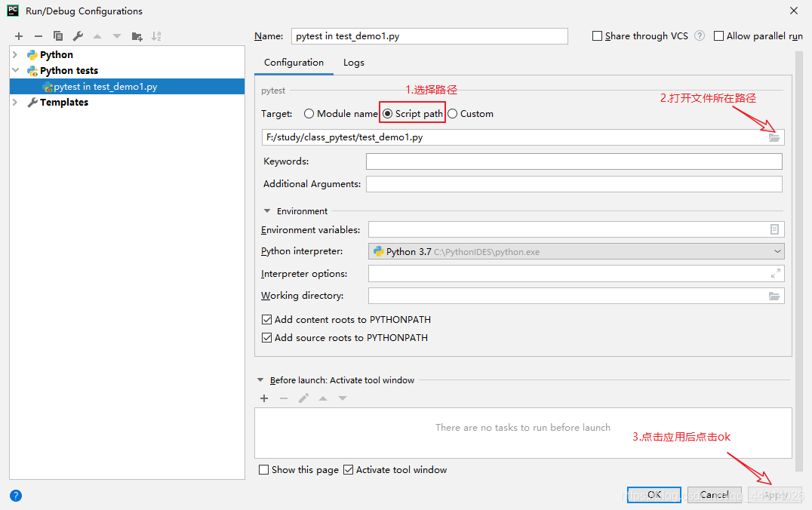Click the Copy Configuration icon
The height and width of the screenshot is (510, 812).
point(58,36)
